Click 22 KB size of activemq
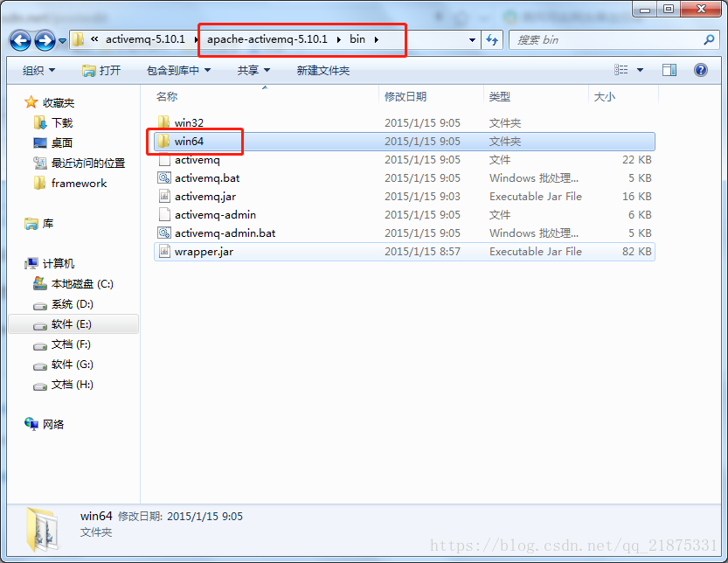Viewport: 728px width, 563px height. [x=636, y=160]
